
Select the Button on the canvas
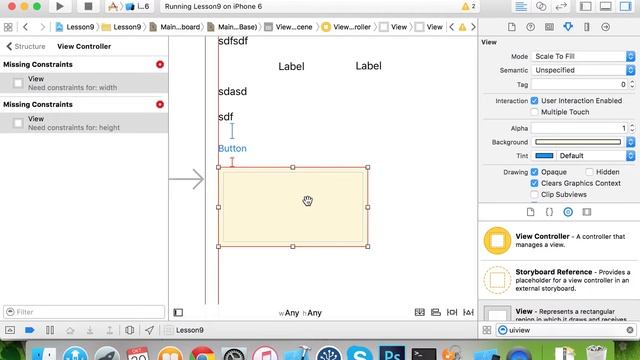point(232,149)
